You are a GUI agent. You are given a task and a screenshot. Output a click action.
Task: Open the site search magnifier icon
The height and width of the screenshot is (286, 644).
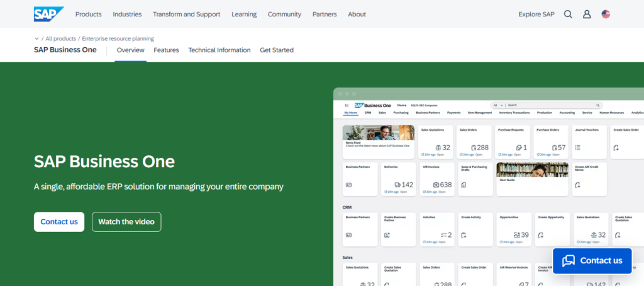[568, 14]
